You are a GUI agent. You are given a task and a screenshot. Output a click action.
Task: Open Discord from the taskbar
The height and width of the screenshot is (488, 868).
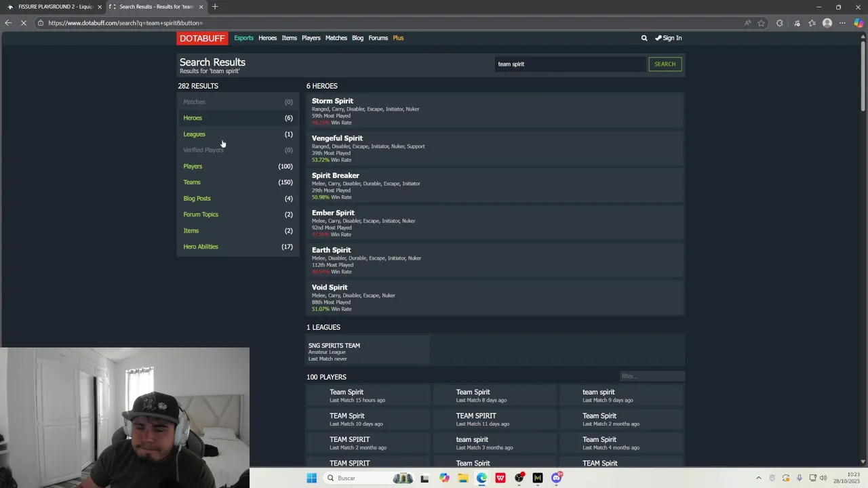pyautogui.click(x=556, y=478)
